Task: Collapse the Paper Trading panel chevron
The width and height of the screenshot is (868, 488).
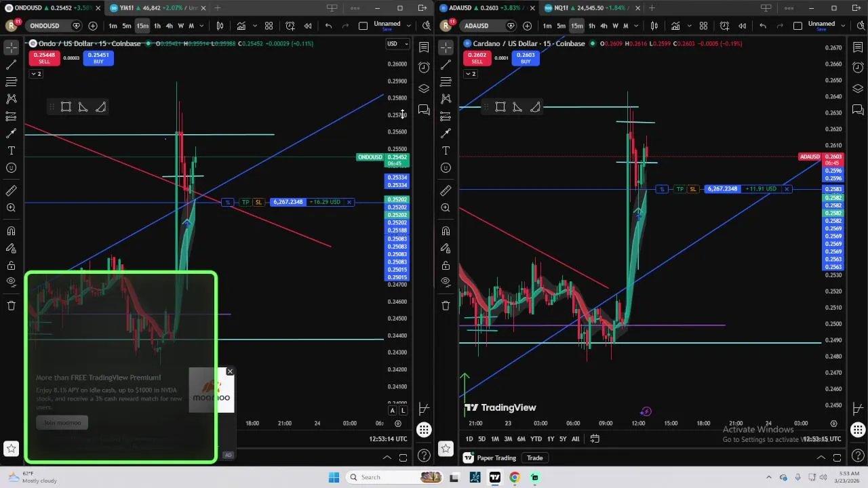Action: click(x=821, y=457)
